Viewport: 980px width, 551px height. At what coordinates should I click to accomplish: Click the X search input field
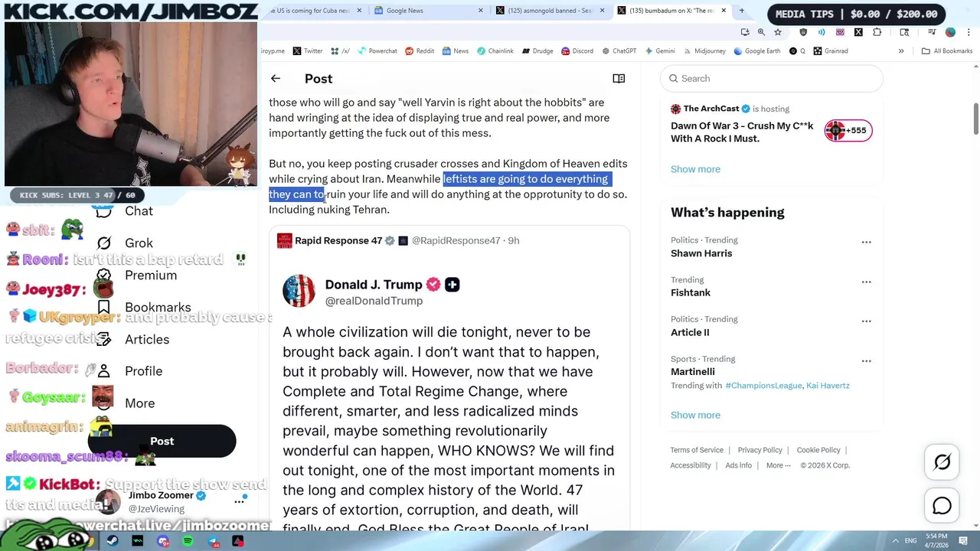point(772,78)
